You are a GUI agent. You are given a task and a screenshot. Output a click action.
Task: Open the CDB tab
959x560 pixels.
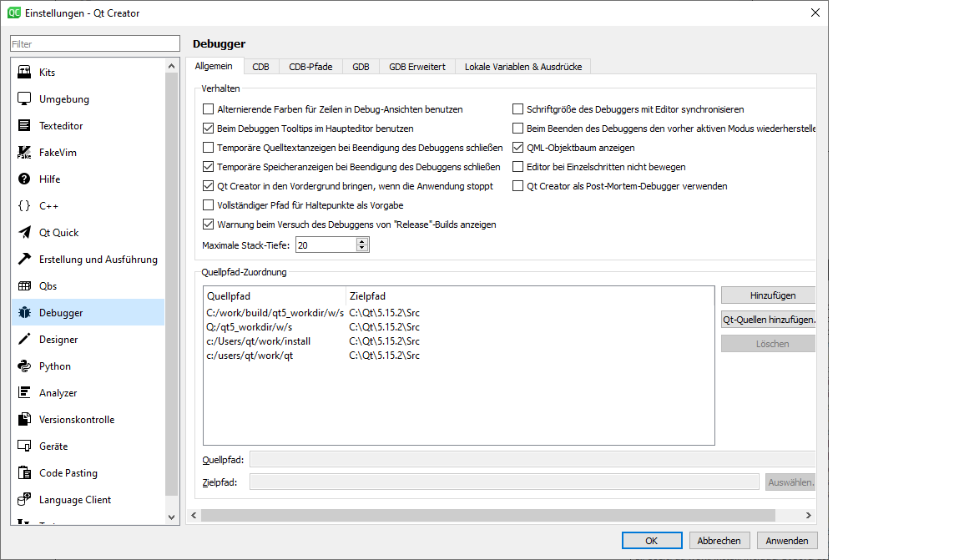[260, 67]
